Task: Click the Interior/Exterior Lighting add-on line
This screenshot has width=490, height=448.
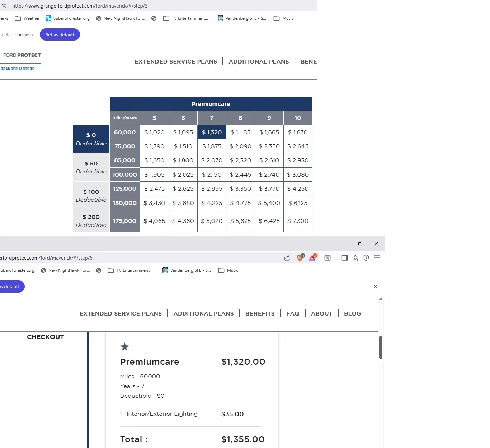Action: pos(182,414)
